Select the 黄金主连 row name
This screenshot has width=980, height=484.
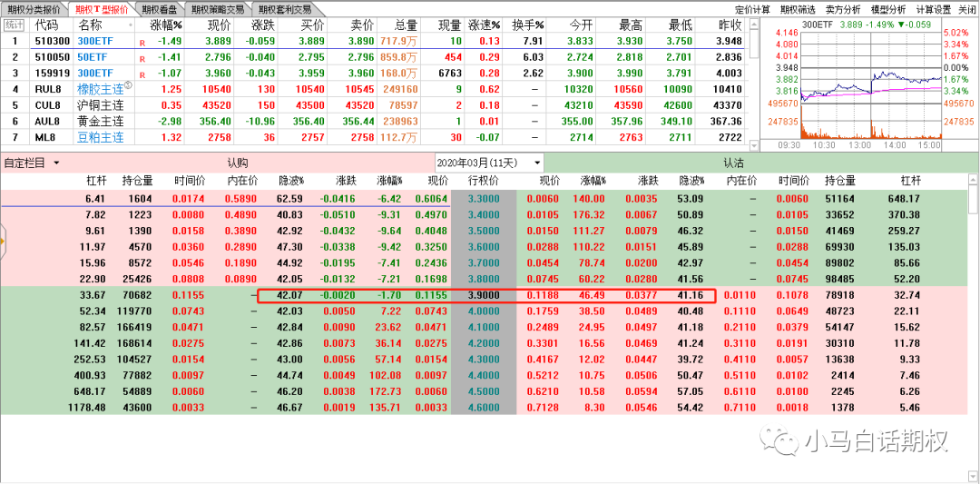[101, 122]
